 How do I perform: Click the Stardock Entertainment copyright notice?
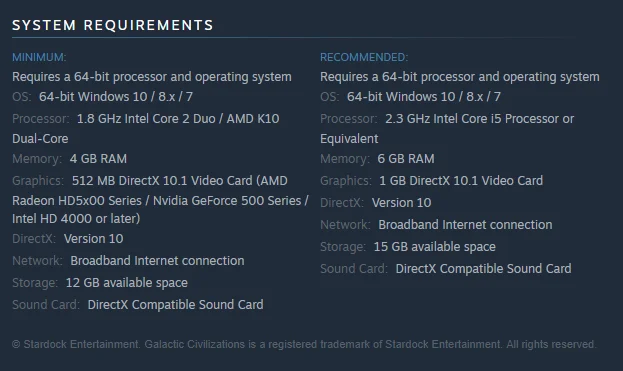tap(304, 344)
